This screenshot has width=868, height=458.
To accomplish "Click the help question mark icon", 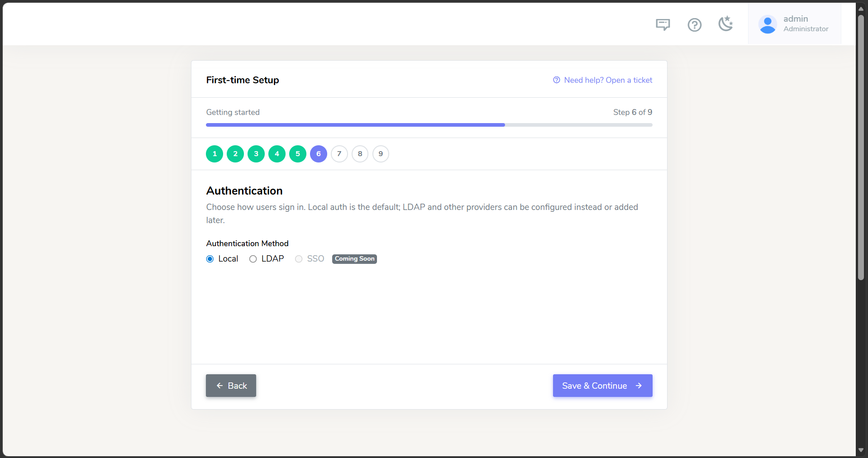I will [x=694, y=24].
